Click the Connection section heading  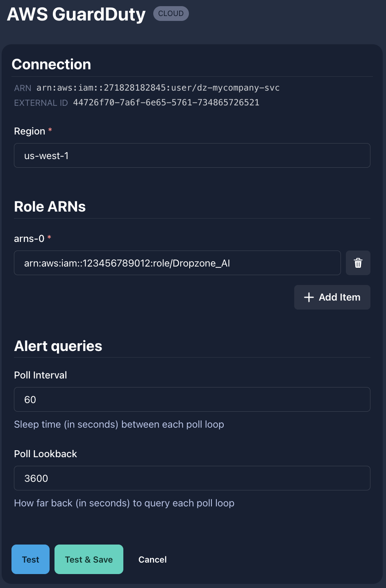point(51,64)
